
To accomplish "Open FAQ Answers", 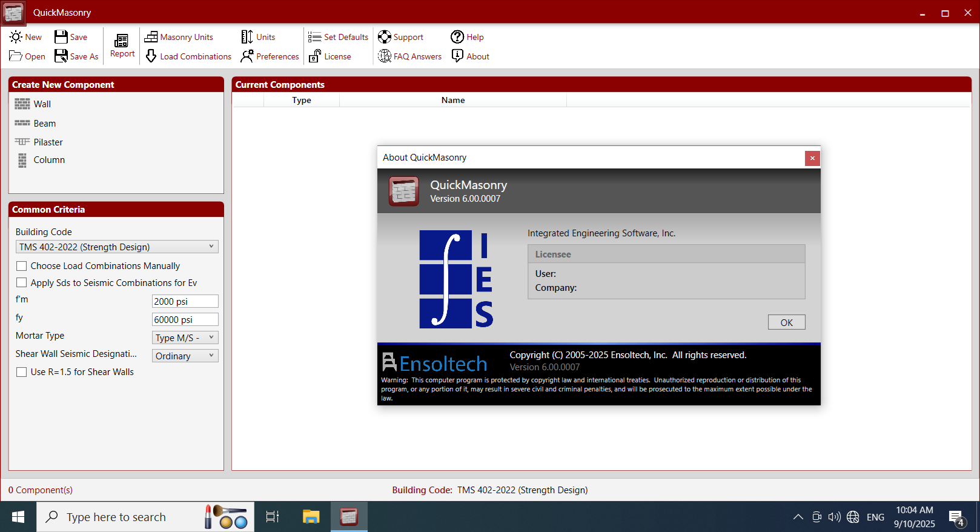I will click(410, 56).
